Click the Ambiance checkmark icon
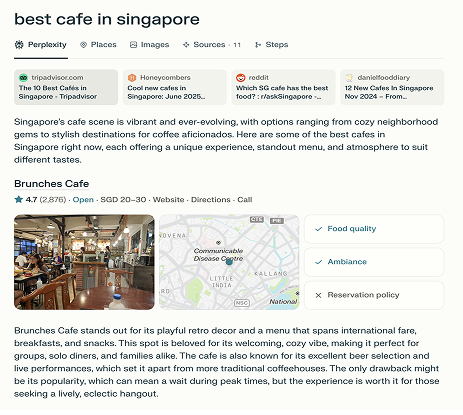 pyautogui.click(x=319, y=262)
